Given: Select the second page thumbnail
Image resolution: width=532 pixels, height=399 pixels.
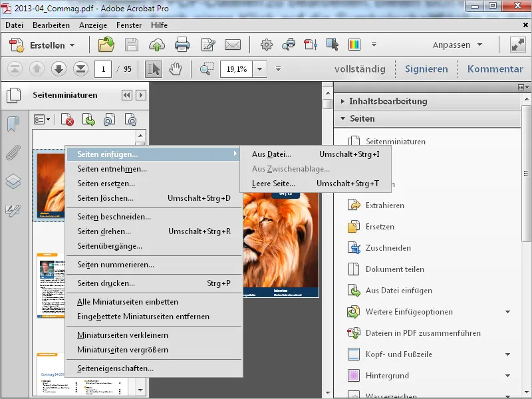Looking at the screenshot, I should 51,285.
